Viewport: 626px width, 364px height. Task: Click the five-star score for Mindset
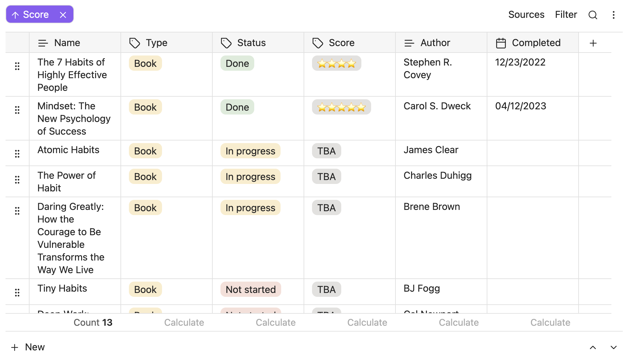341,107
